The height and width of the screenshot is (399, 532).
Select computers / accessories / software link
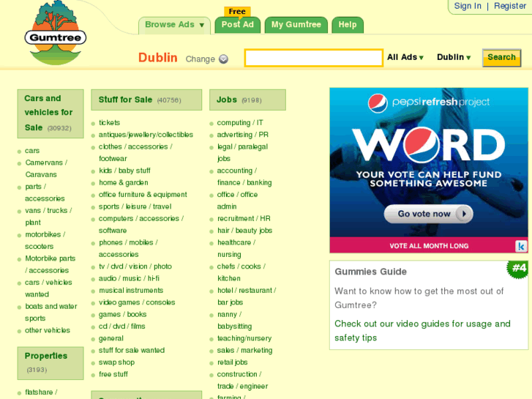pyautogui.click(x=141, y=225)
